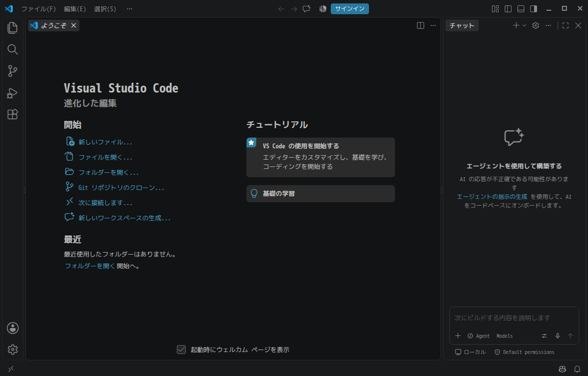The image size is (588, 376).
Task: Expand new chat dropdown chevron
Action: 524,25
